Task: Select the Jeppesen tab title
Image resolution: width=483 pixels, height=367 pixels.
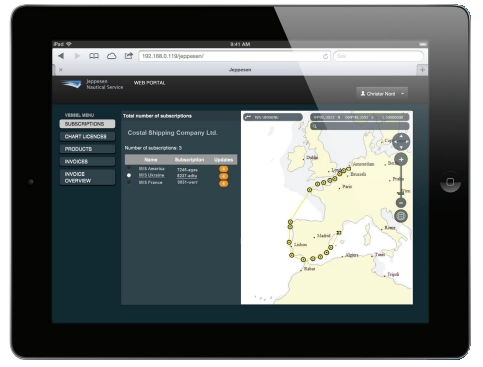Action: [240, 70]
